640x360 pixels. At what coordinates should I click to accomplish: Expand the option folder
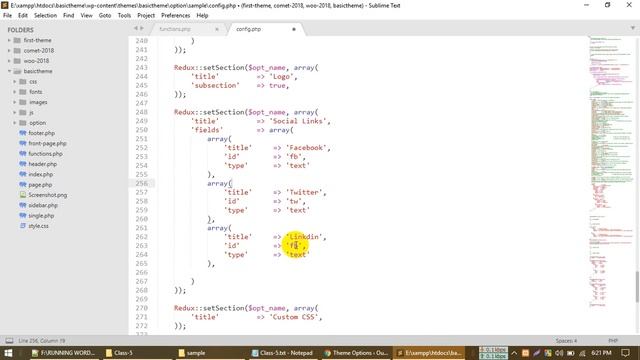click(x=15, y=123)
